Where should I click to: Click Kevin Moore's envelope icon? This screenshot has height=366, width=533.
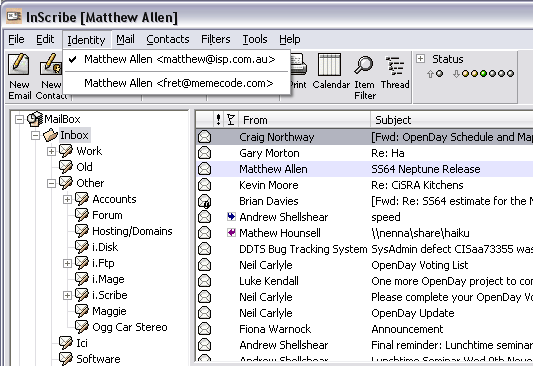[204, 185]
